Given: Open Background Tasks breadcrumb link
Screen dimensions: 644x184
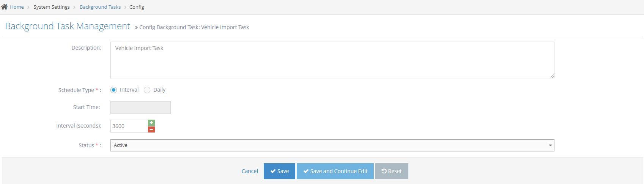Looking at the screenshot, I should click(x=100, y=7).
